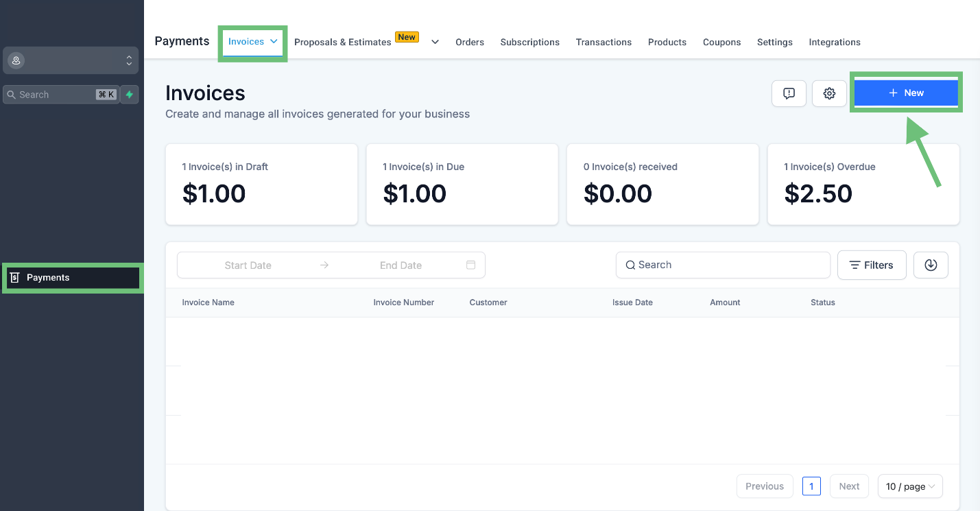Open the 10 / page size dropdown
Image resolution: width=980 pixels, height=511 pixels.
[910, 486]
